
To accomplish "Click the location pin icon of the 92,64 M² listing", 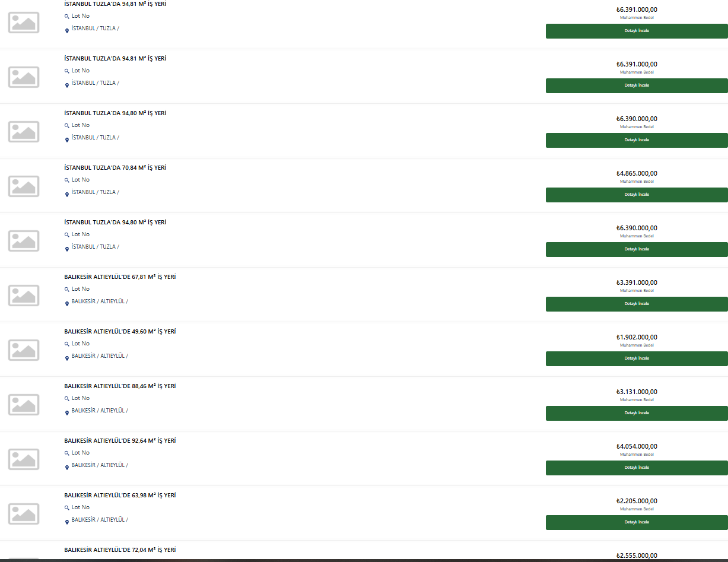I will tap(67, 468).
